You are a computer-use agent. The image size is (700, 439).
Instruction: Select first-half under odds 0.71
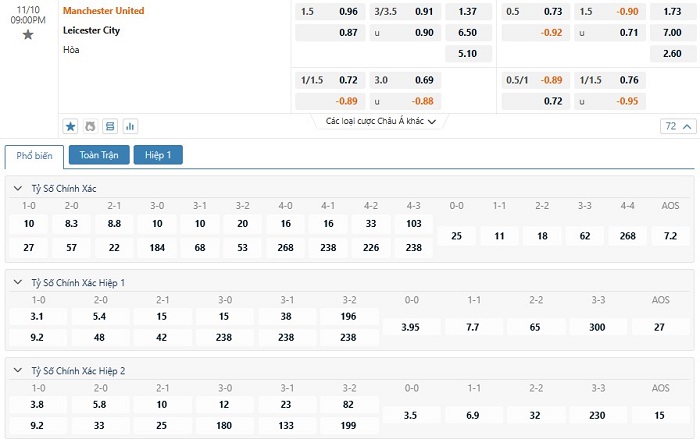[610, 33]
